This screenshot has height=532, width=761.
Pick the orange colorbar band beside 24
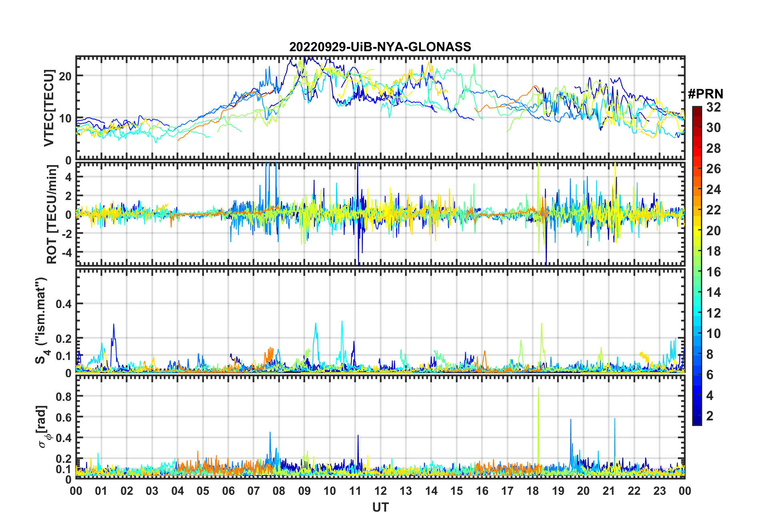pos(697,190)
